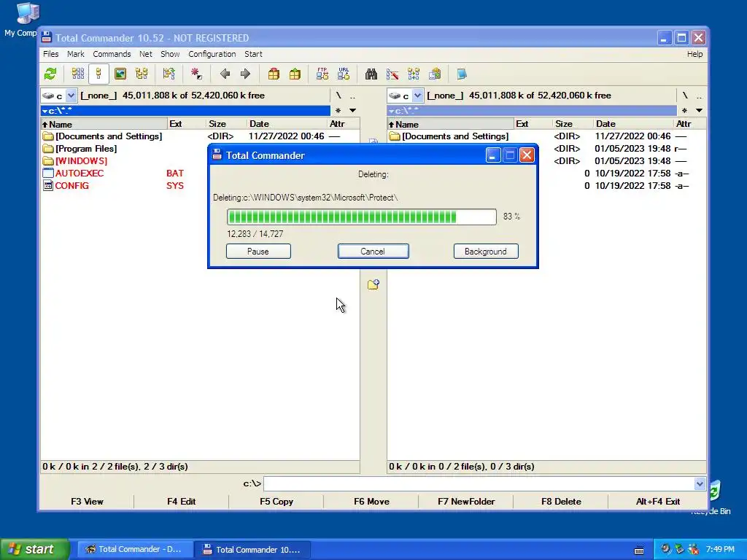
Task: Click the new folder icon between panels
Action: (x=373, y=284)
